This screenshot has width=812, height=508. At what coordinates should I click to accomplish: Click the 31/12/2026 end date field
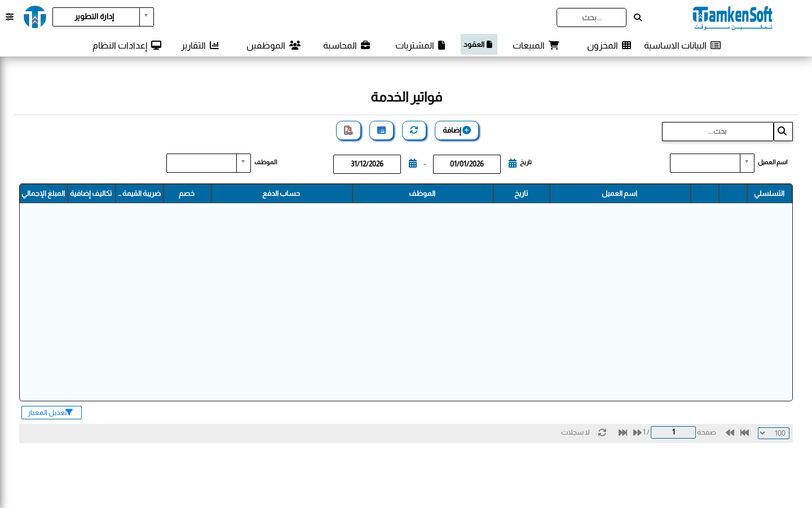[367, 164]
